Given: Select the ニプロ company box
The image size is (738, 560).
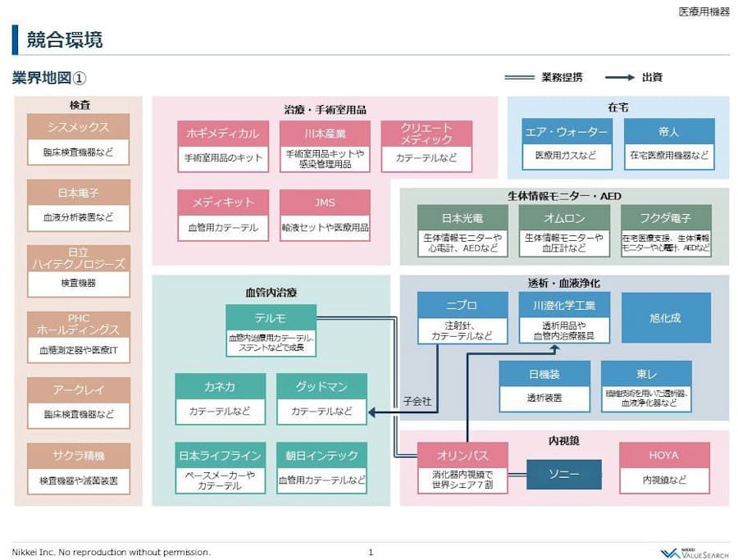Looking at the screenshot, I should pyautogui.click(x=462, y=305).
